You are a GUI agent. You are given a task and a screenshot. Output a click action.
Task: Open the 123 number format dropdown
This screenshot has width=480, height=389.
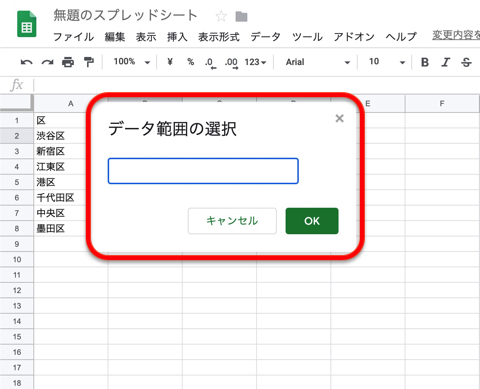(x=255, y=62)
